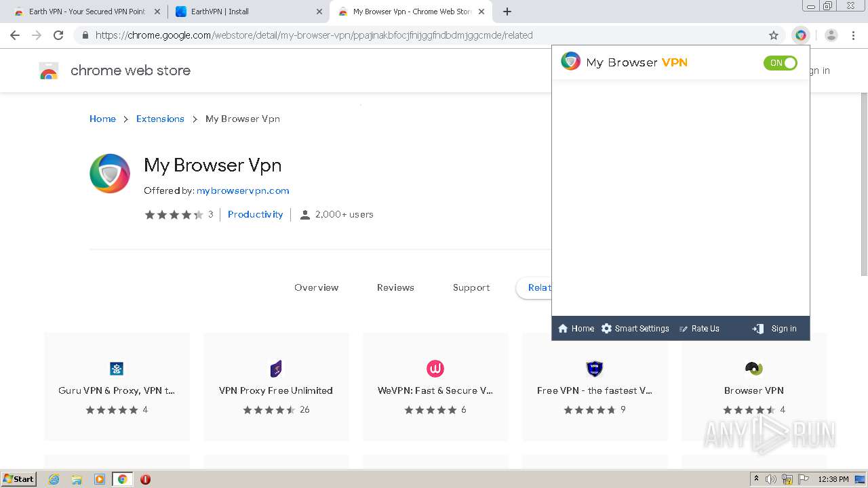Open file explorer taskbar icon

(77, 479)
